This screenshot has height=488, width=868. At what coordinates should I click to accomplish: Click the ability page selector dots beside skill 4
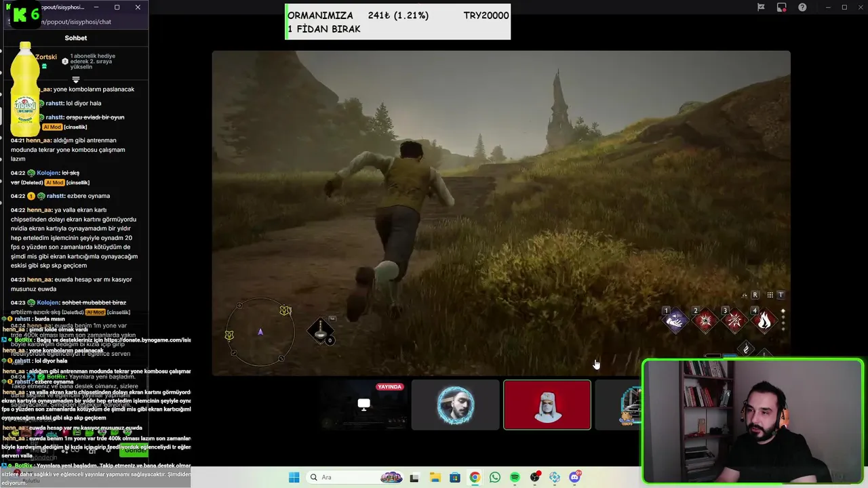(783, 319)
